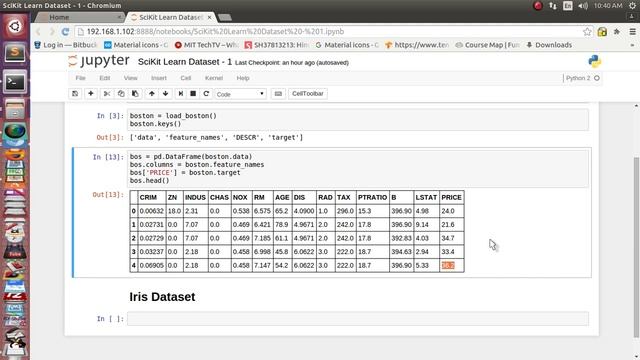The image size is (640, 360).
Task: Open Terminal from Ubuntu launcher
Action: pos(15,82)
